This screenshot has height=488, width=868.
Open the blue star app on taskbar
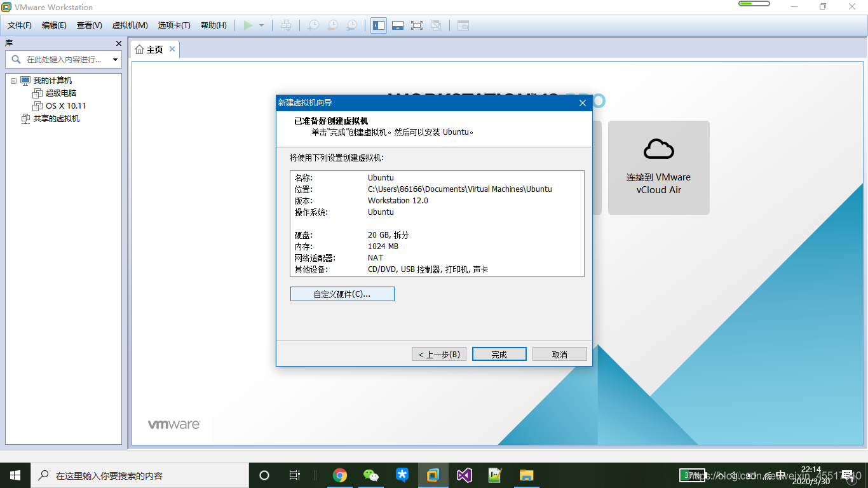tap(402, 475)
